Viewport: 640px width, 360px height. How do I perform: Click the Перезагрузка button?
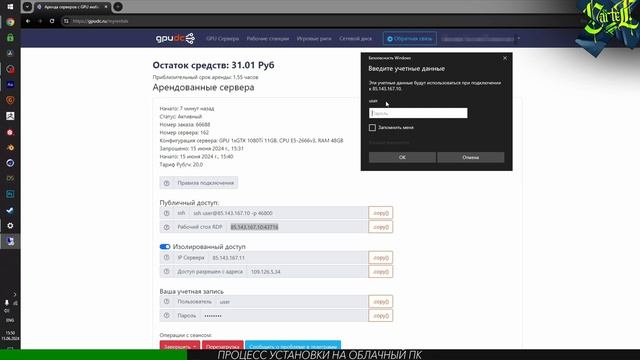pyautogui.click(x=222, y=345)
